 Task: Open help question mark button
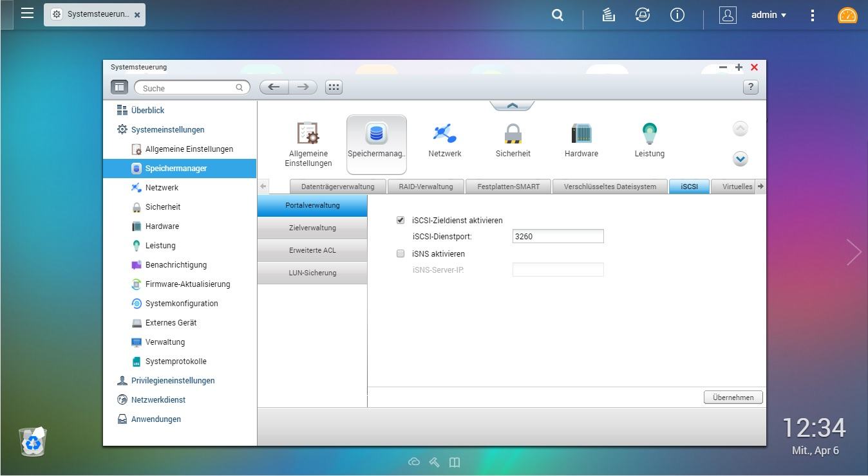(x=750, y=87)
